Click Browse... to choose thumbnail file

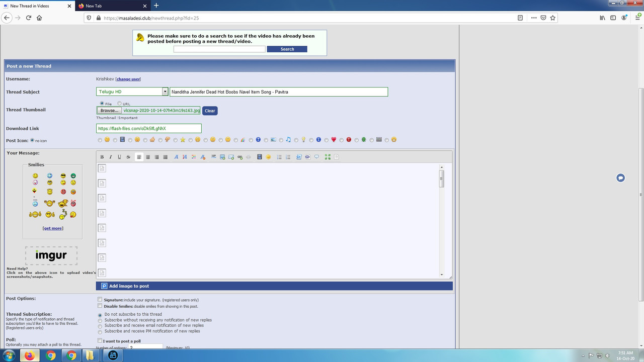pos(109,111)
